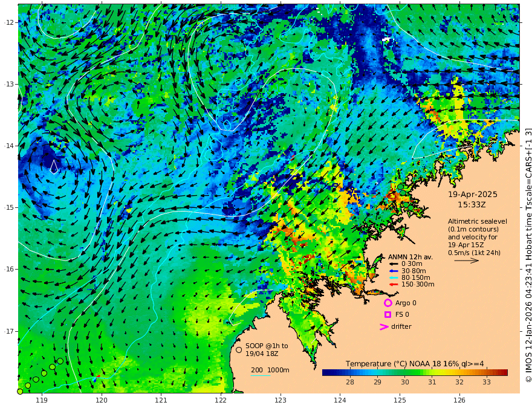Click colorbar tick label '31'

click(x=432, y=382)
